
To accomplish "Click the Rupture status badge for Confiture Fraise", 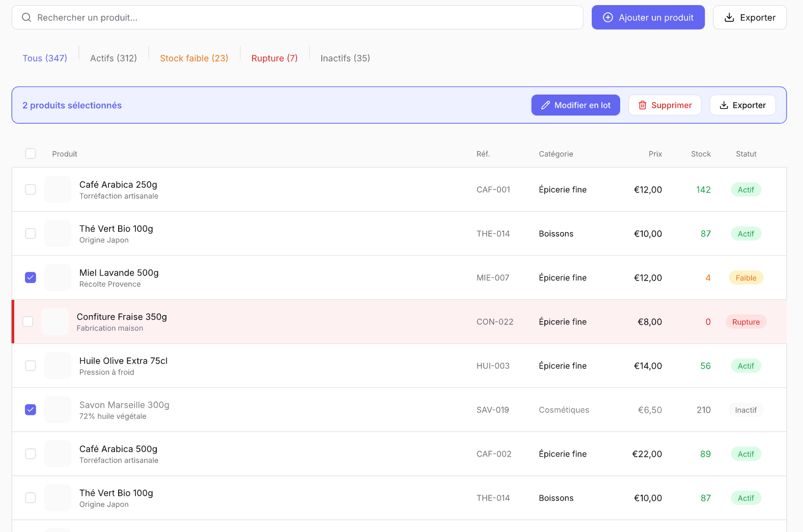I will tap(745, 322).
